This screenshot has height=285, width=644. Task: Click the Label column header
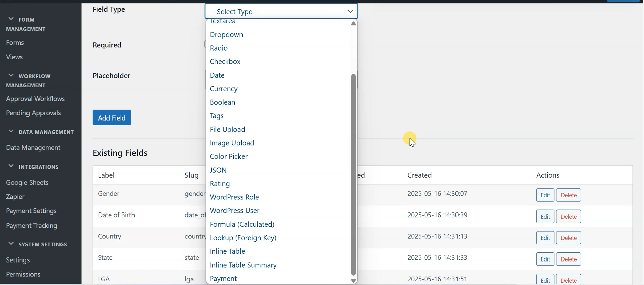pyautogui.click(x=106, y=175)
